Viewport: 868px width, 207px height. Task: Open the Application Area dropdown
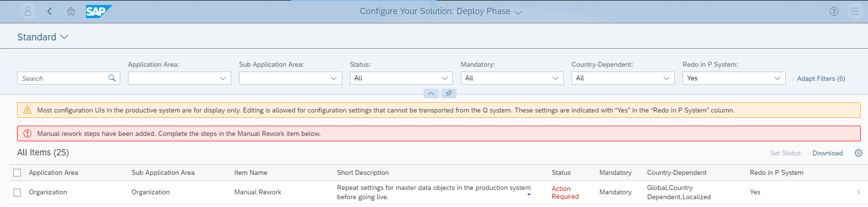(180, 78)
